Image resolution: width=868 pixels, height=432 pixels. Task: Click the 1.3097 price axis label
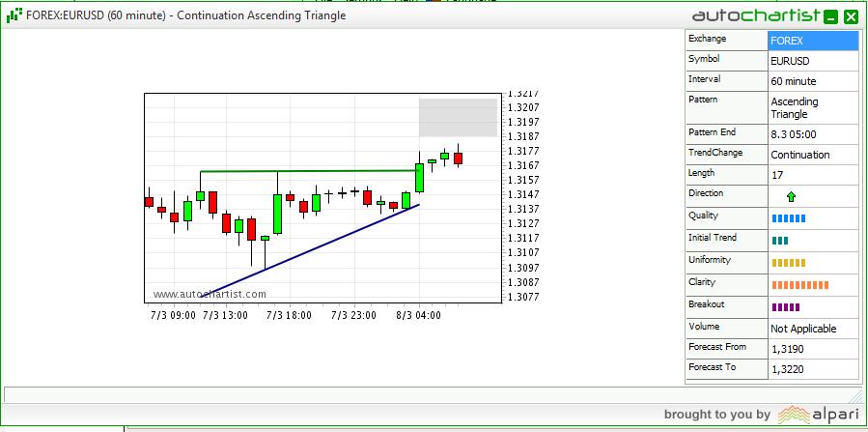tap(523, 268)
